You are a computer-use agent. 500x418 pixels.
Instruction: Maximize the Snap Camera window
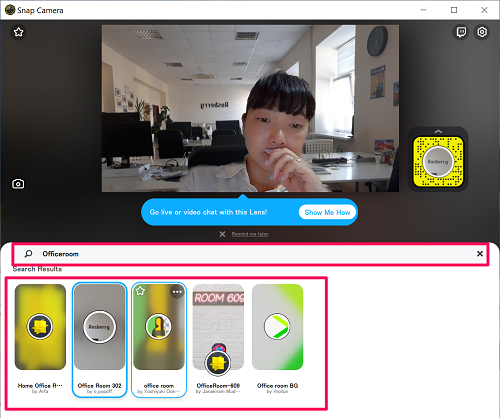(x=454, y=10)
